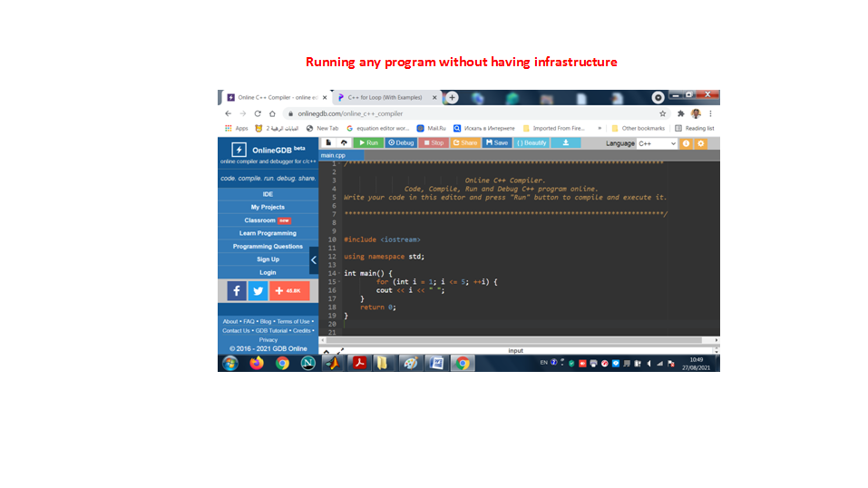This screenshot has height=488, width=868.
Task: Open the orange settings gear icon
Action: coord(701,143)
